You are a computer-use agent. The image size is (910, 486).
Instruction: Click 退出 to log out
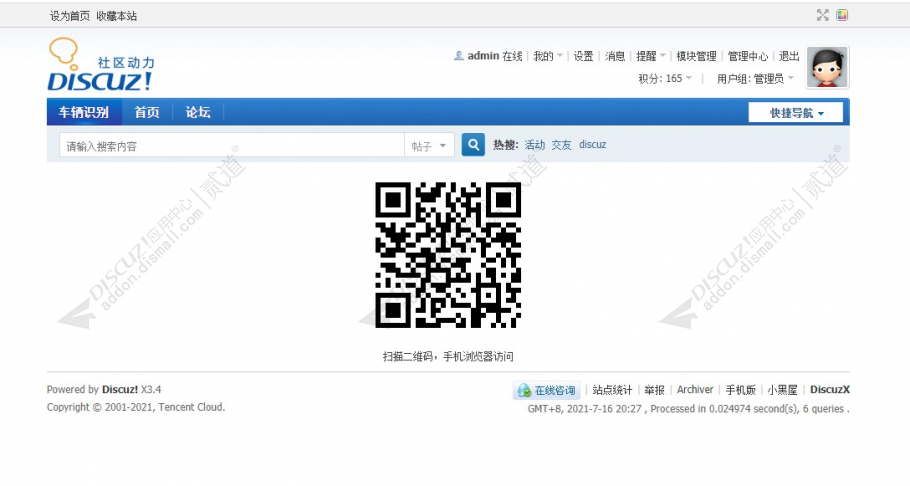click(x=789, y=56)
